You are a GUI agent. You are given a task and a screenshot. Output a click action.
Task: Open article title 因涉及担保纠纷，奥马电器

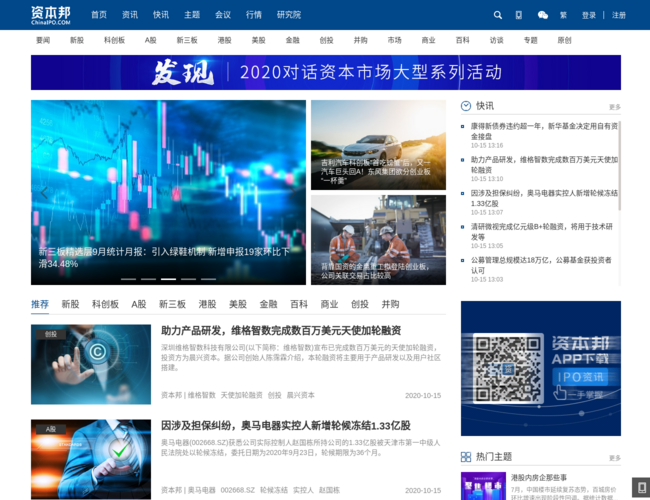coord(286,425)
